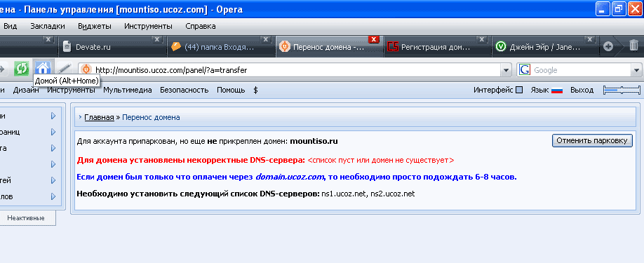Minimize the Opera window
Image resolution: width=644 pixels, height=263 pixels.
[603, 8]
